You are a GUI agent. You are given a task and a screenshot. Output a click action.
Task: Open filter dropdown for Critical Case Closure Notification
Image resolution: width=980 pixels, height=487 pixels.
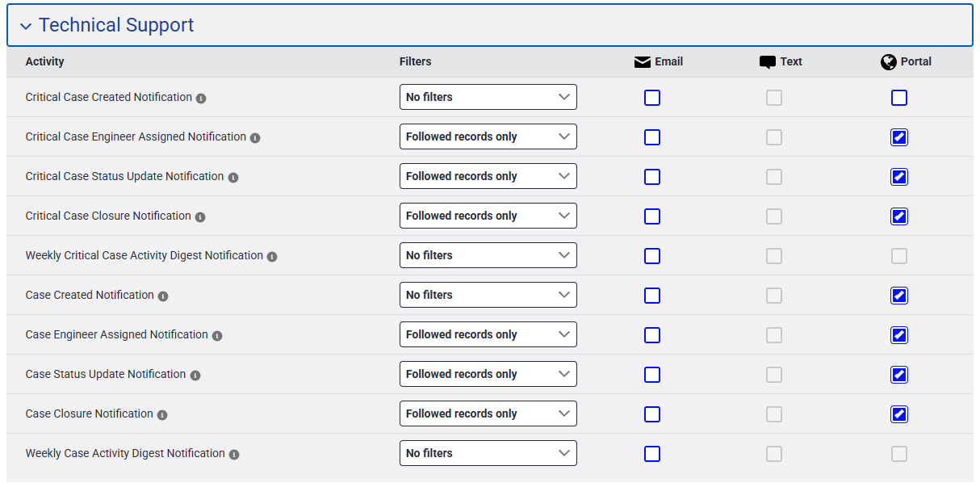488,216
